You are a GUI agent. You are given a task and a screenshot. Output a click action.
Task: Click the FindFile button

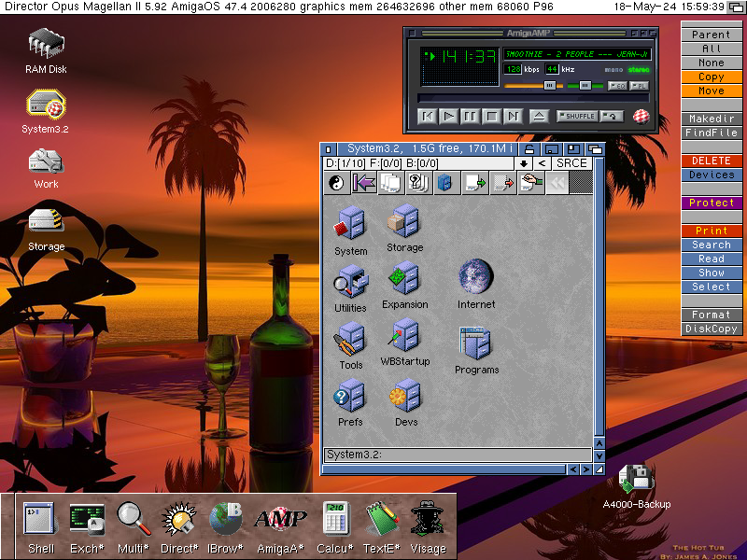712,133
